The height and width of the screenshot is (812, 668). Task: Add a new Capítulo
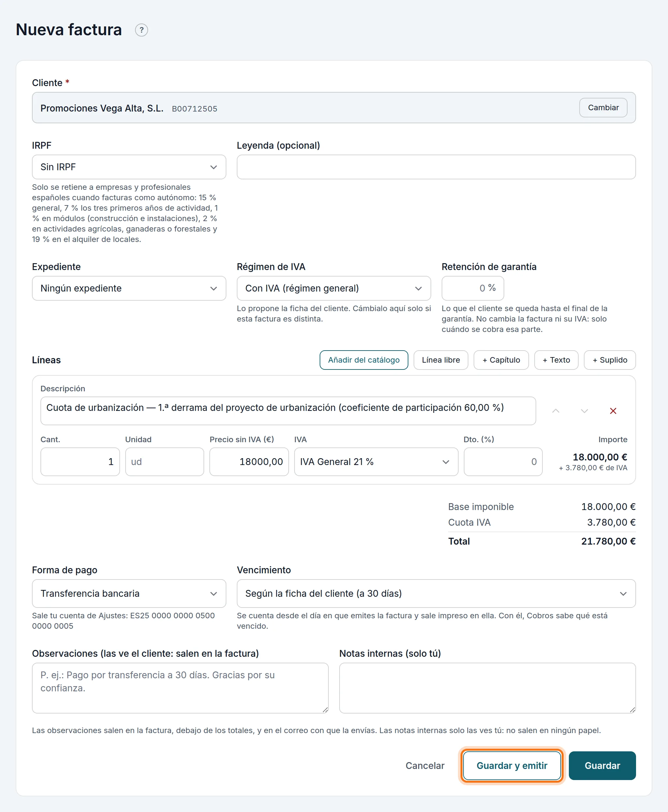tap(501, 360)
